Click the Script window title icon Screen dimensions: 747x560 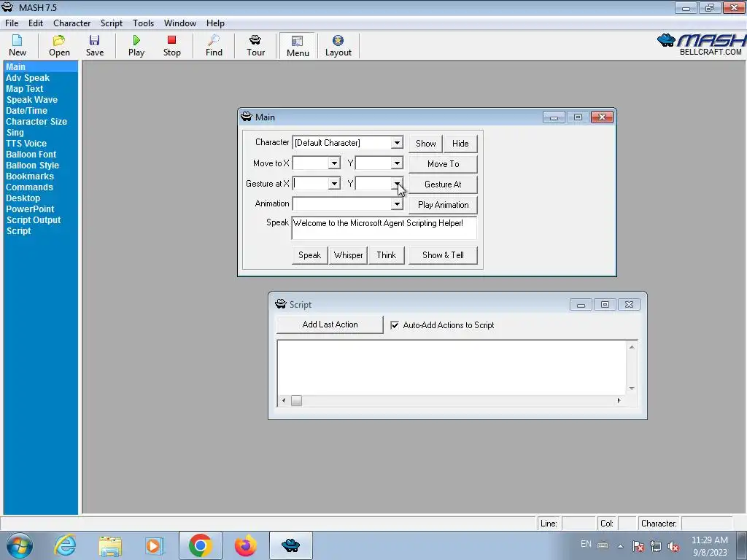281,304
